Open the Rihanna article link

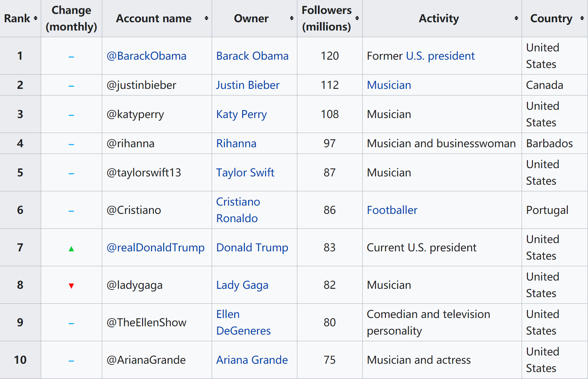[x=236, y=144]
